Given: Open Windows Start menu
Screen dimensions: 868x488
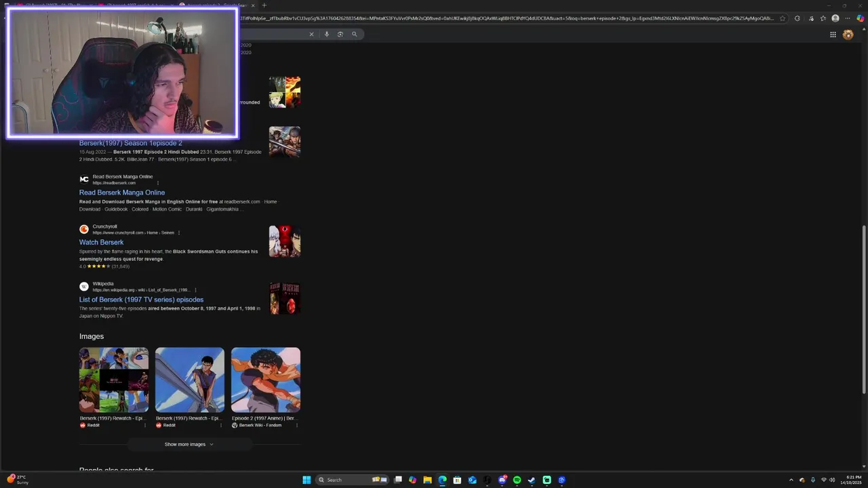Looking at the screenshot, I should pos(307,480).
